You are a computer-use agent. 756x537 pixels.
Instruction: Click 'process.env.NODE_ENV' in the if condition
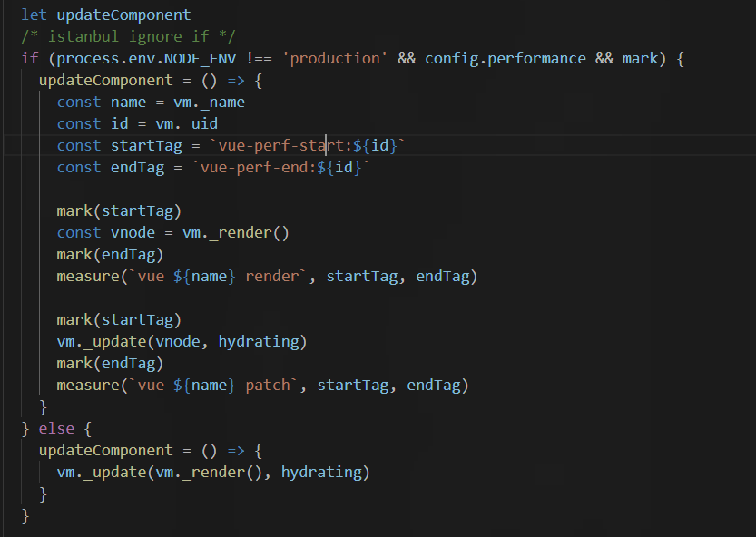pos(147,58)
